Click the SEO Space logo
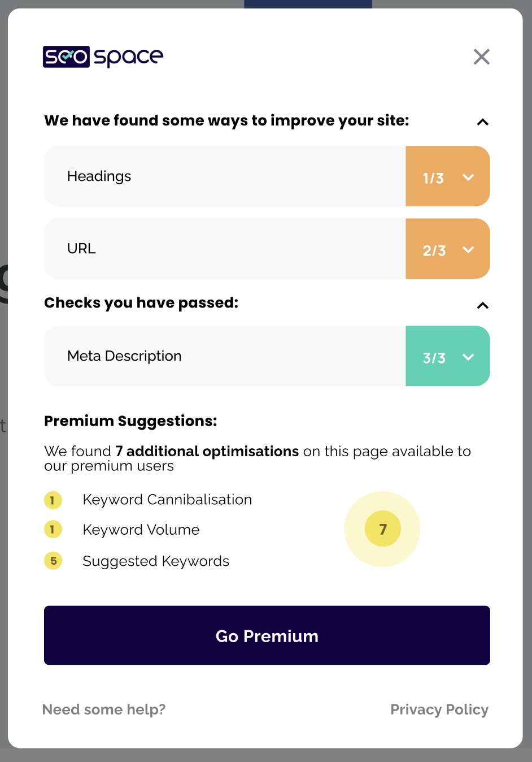The width and height of the screenshot is (532, 762). click(x=103, y=57)
